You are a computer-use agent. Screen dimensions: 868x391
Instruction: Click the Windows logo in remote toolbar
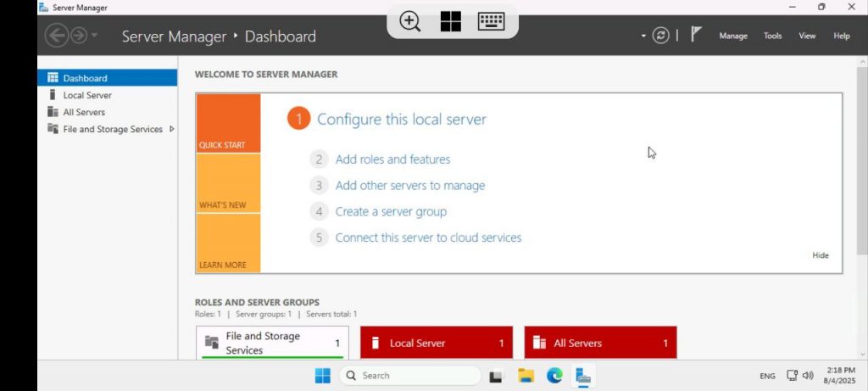451,21
